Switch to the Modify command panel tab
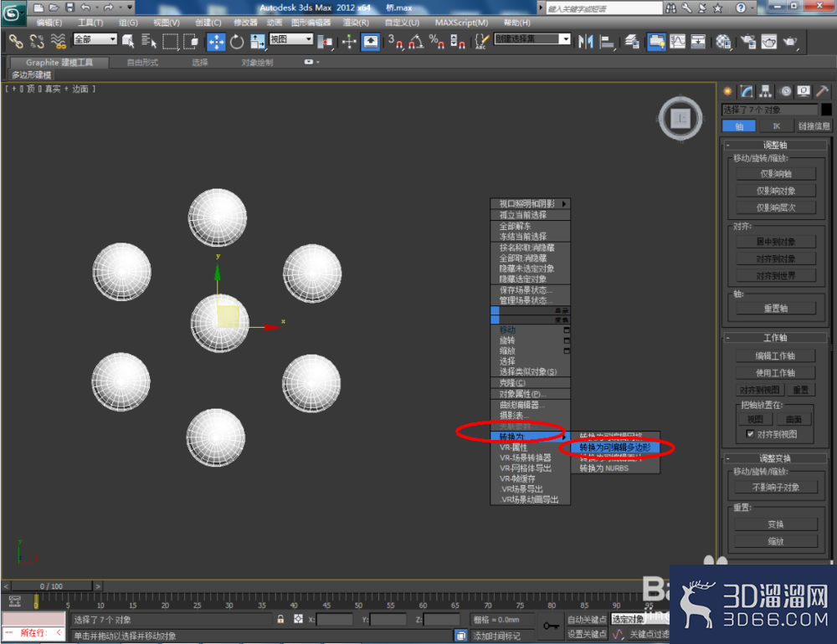Screen dimensions: 837x644 [x=747, y=91]
